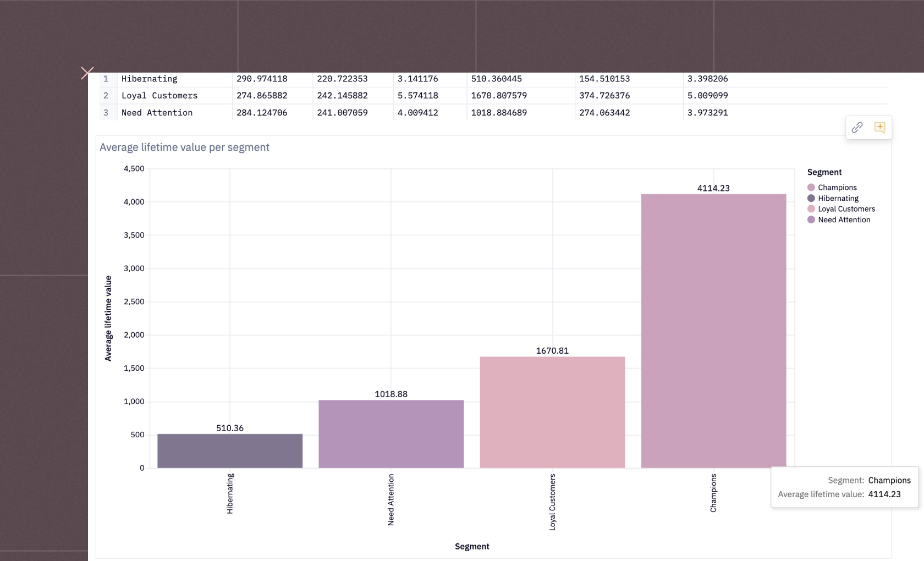924x561 pixels.
Task: Select the tallest Champions bar
Action: 713,330
